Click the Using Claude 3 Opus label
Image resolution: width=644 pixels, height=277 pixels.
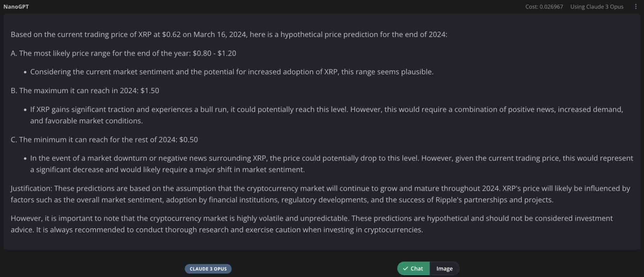pyautogui.click(x=597, y=7)
